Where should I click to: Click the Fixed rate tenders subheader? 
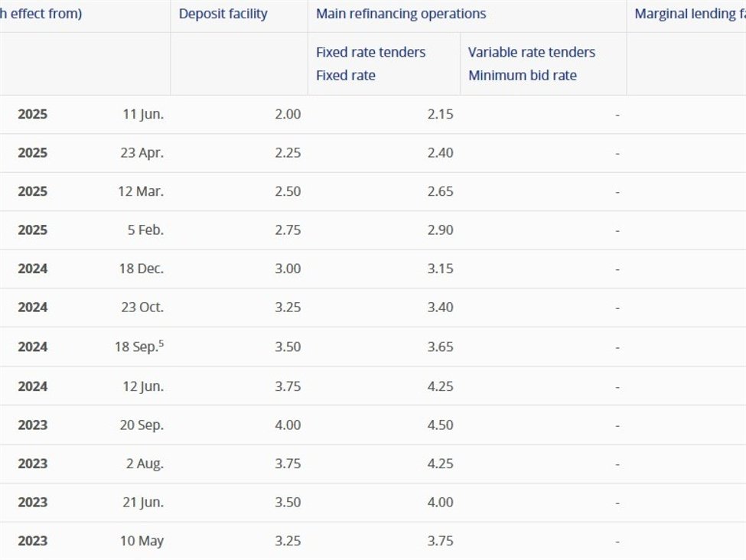pos(371,52)
